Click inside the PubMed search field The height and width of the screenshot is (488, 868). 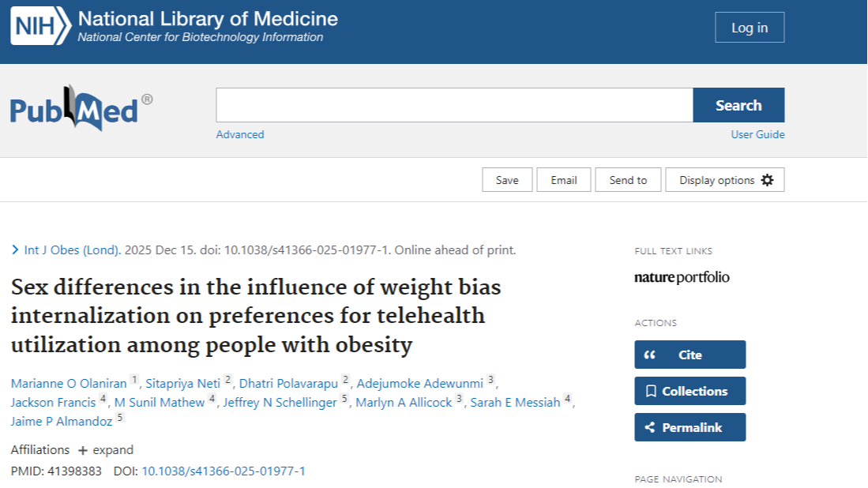coord(454,105)
